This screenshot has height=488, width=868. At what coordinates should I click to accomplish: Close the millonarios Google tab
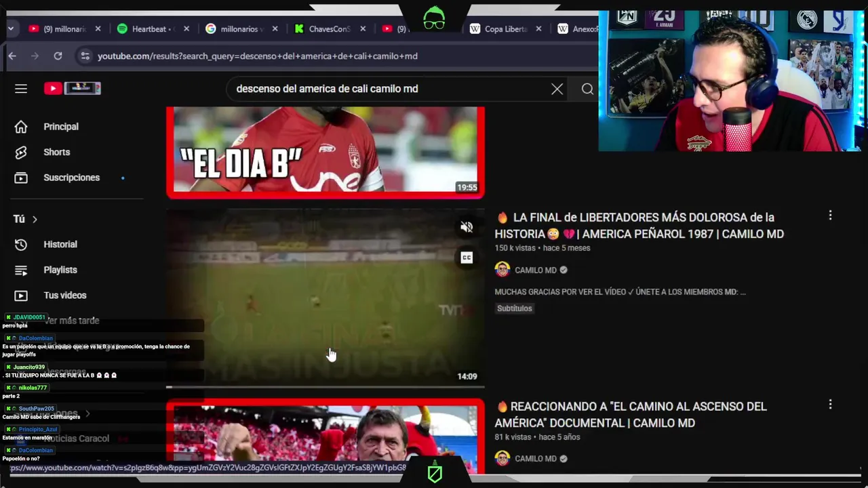click(275, 29)
